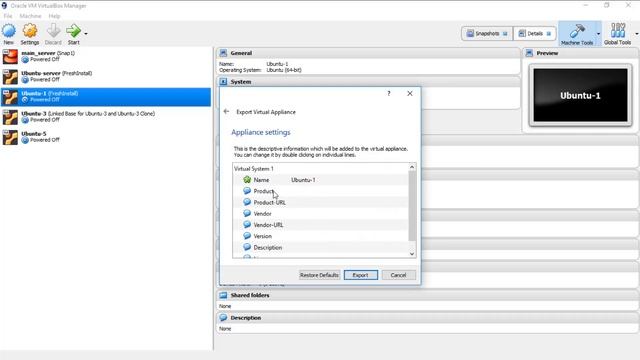Image resolution: width=640 pixels, height=360 pixels.
Task: Start the selected VM with green arrow
Action: 73,31
